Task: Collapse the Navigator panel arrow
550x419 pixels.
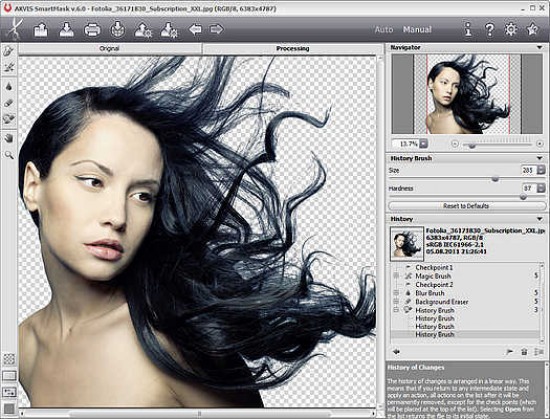Action: (539, 47)
